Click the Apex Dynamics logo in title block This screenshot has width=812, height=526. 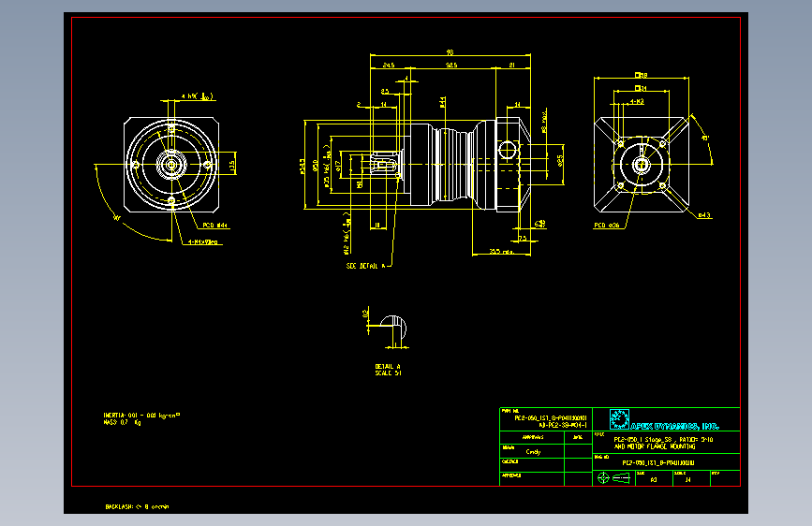619,419
